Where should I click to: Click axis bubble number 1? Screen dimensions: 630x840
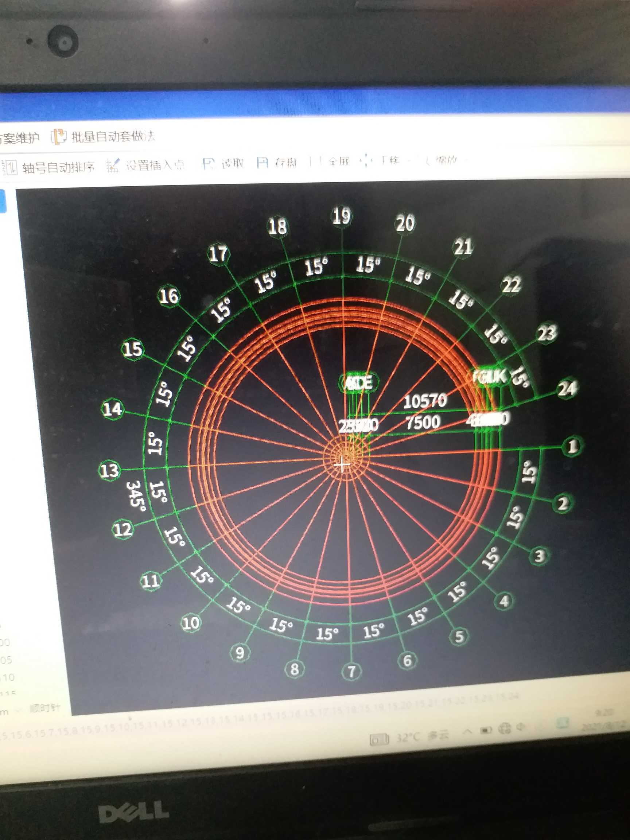(x=572, y=446)
